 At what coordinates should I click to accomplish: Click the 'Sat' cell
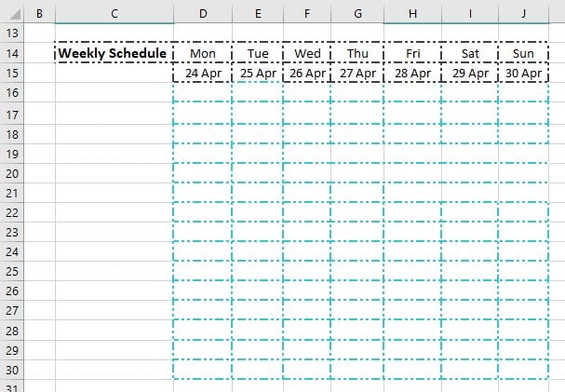470,53
